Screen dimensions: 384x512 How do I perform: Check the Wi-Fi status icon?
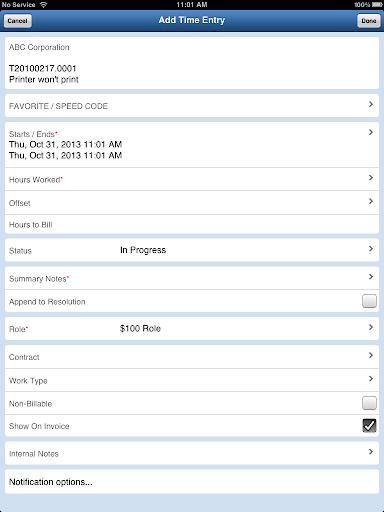click(x=43, y=5)
